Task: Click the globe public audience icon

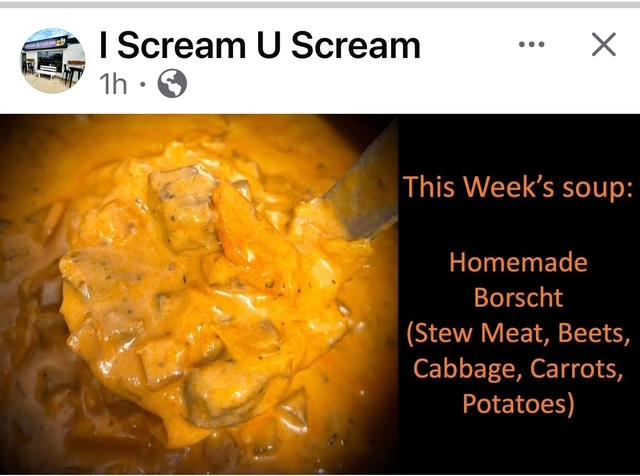Action: [172, 84]
